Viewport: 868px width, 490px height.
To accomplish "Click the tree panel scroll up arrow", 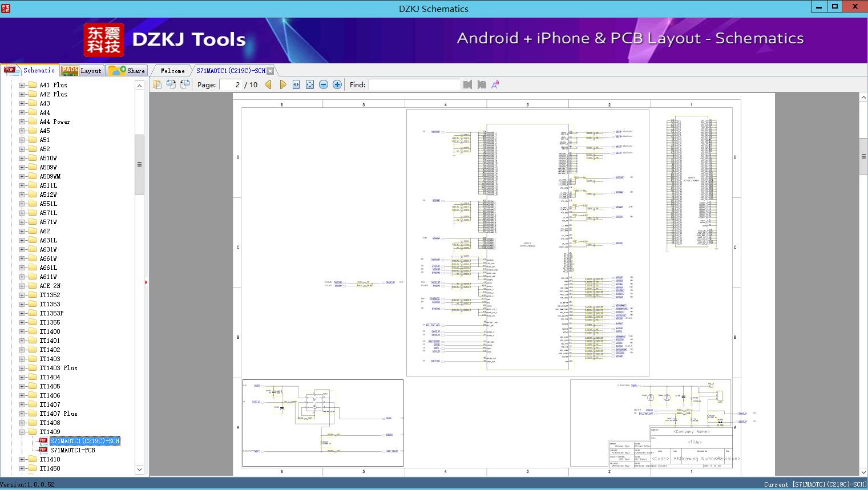I will pyautogui.click(x=139, y=85).
